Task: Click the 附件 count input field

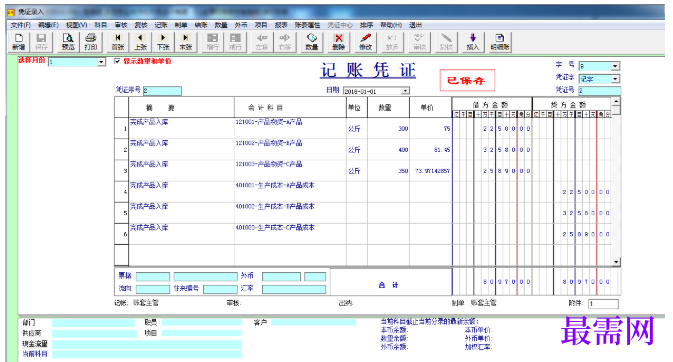Action: (x=603, y=304)
